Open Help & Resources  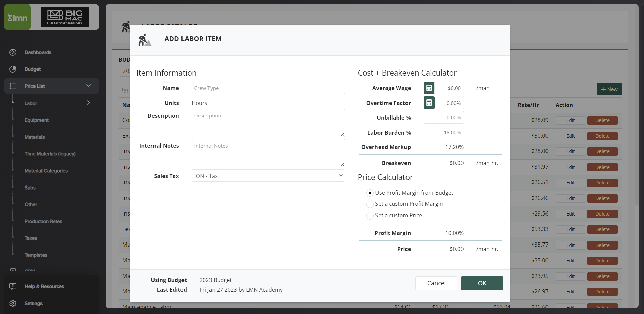click(x=44, y=286)
